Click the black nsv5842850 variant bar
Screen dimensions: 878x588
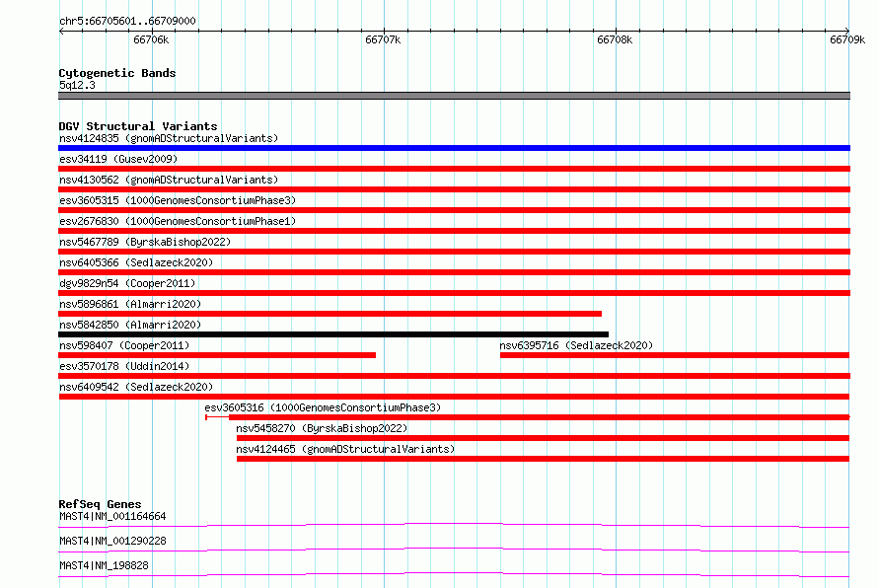coord(333,334)
